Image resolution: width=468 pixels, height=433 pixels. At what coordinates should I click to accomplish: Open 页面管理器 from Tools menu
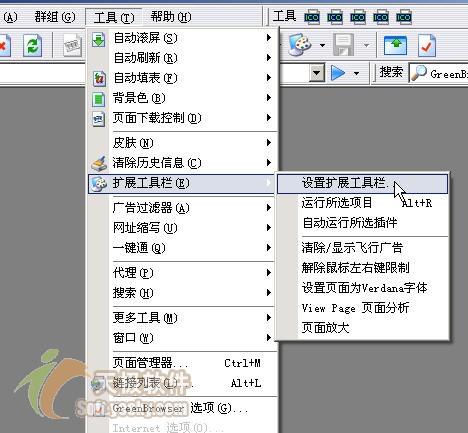click(x=183, y=363)
